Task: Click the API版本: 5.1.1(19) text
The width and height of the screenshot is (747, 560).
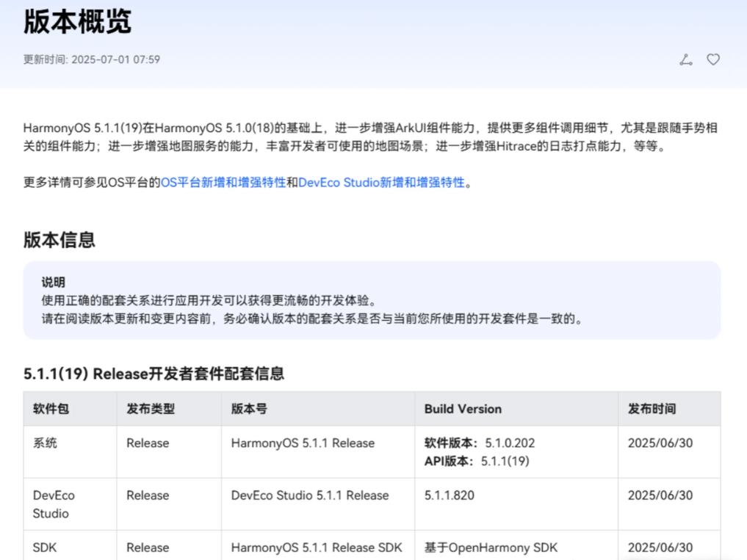Action: click(x=477, y=461)
